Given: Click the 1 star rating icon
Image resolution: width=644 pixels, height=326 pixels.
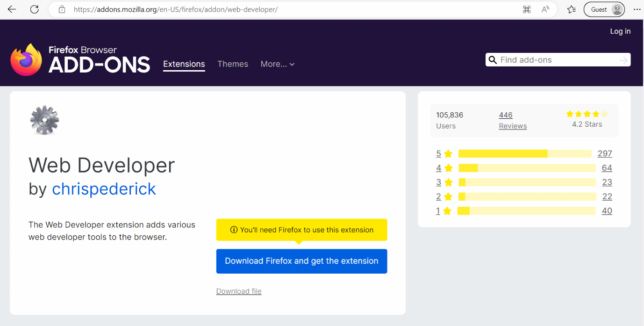Looking at the screenshot, I should pyautogui.click(x=447, y=211).
